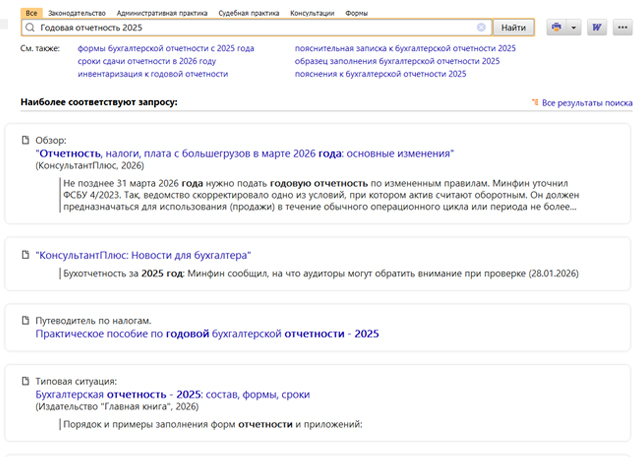Viewport: 640px width, 457px height.
Task: Open the print options dropdown arrow
Action: [574, 28]
